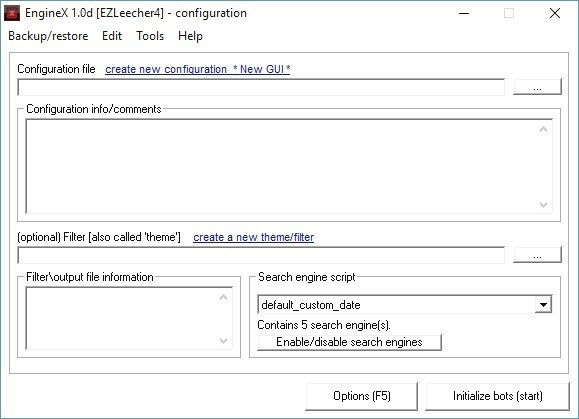Image resolution: width=579 pixels, height=419 pixels.
Task: Click comments box scroll down arrow
Action: click(543, 204)
